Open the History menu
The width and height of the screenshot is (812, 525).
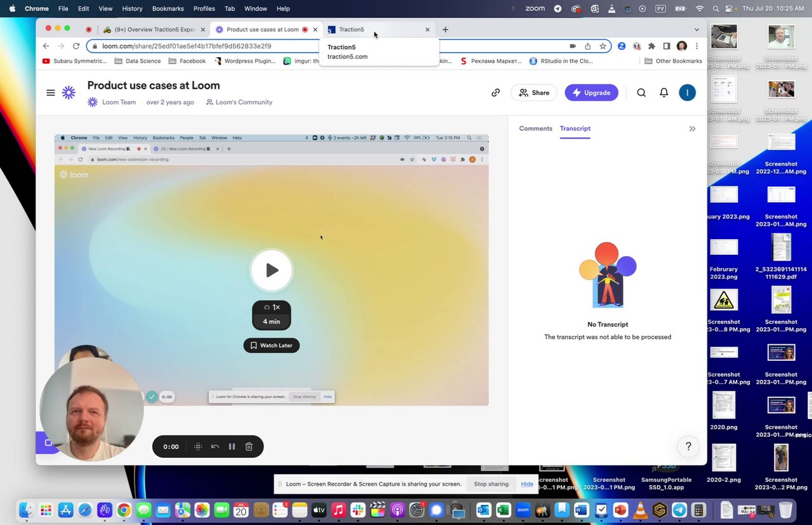(x=132, y=8)
